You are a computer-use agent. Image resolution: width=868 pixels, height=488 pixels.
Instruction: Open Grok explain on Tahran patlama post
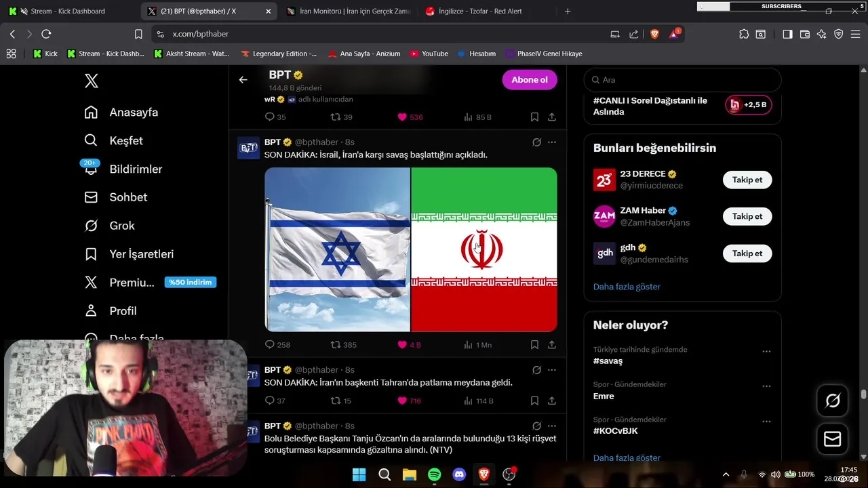pos(536,370)
